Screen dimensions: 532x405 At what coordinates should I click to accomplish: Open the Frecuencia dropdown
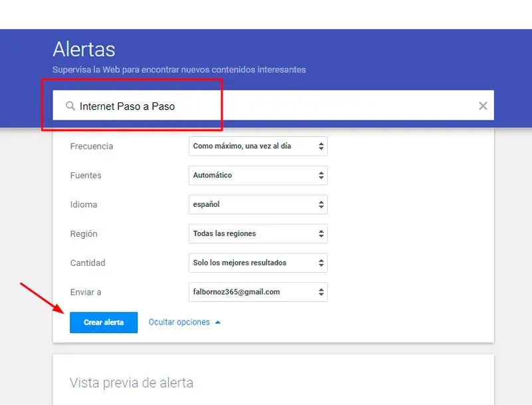(x=258, y=146)
